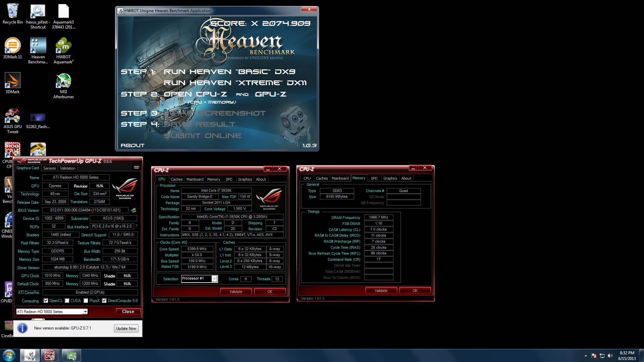
Task: Toggle the PhysX checkbox
Action: 86,301
